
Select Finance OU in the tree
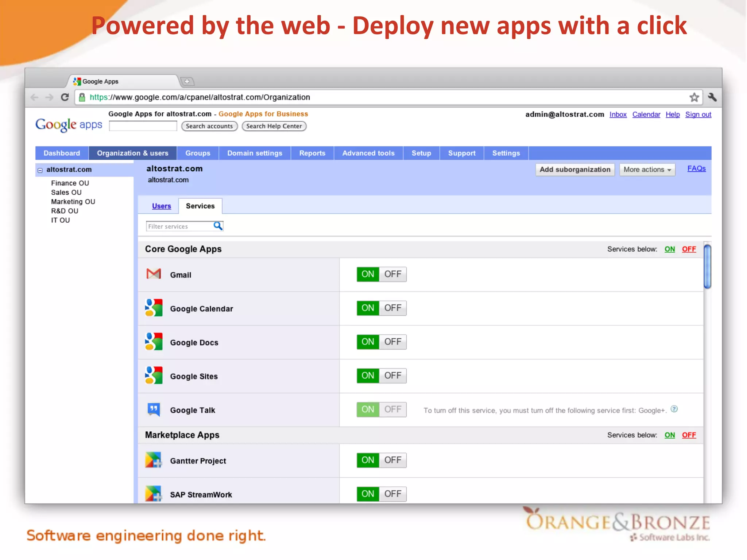(x=70, y=183)
